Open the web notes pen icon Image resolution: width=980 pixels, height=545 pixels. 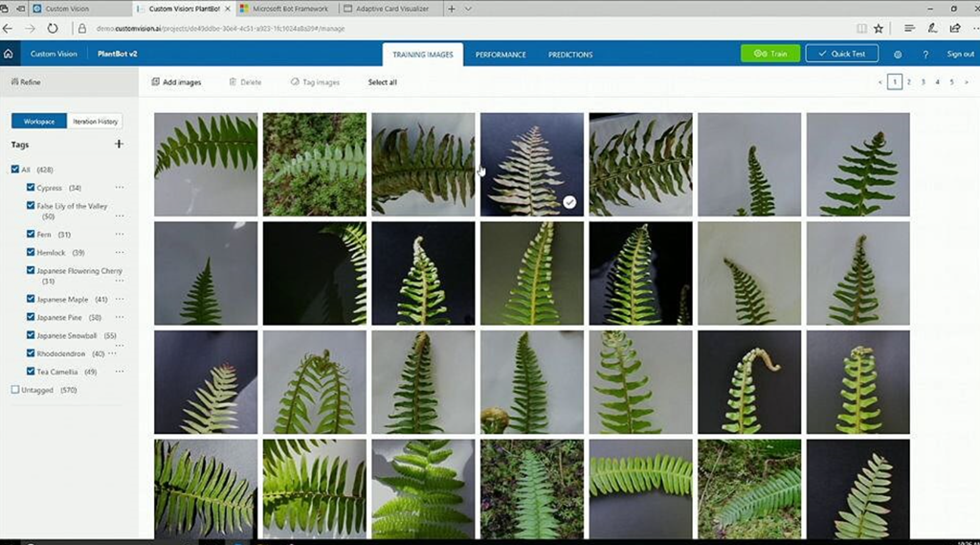[x=932, y=28]
